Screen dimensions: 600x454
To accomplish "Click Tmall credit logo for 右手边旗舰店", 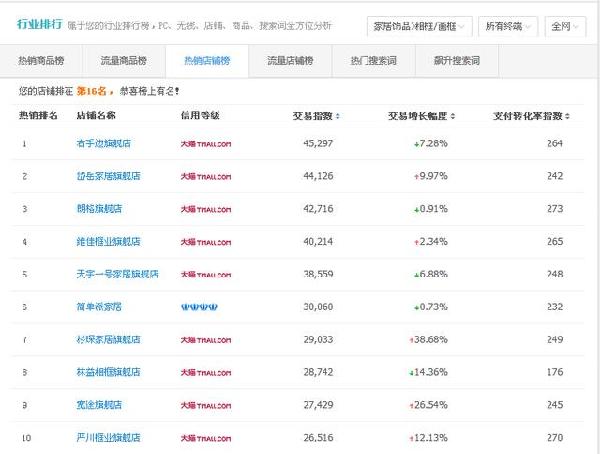I will tap(206, 144).
